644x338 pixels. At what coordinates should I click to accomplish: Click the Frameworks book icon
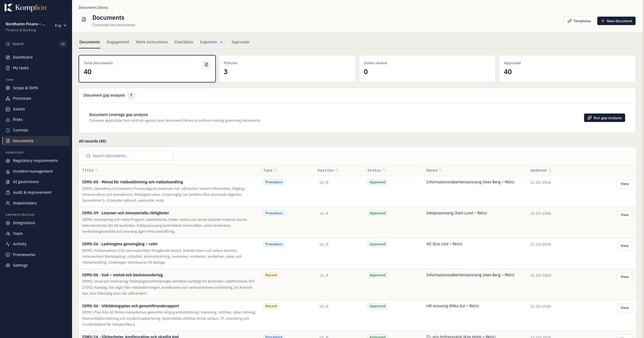pos(8,255)
